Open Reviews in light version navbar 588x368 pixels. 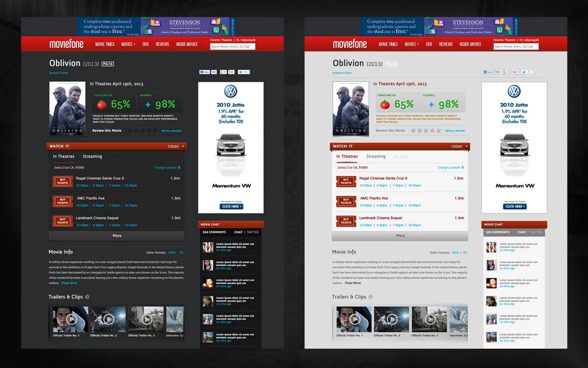click(x=446, y=45)
